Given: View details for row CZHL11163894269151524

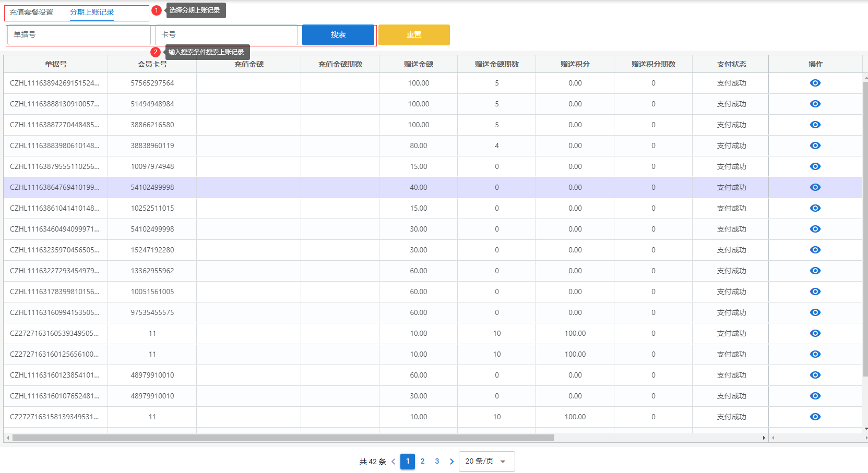Looking at the screenshot, I should coord(815,83).
